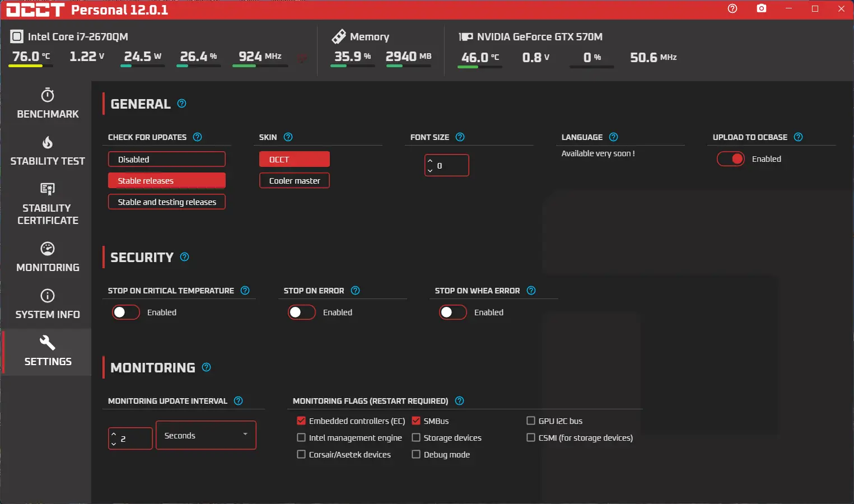The width and height of the screenshot is (854, 504).
Task: Click help icon for STOP ON CRITICAL TEMPERATURE
Action: pos(245,291)
